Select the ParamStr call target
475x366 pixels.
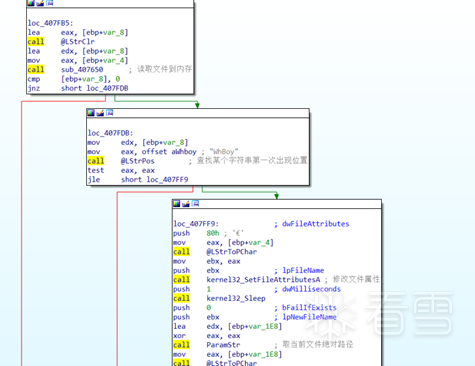(x=223, y=345)
